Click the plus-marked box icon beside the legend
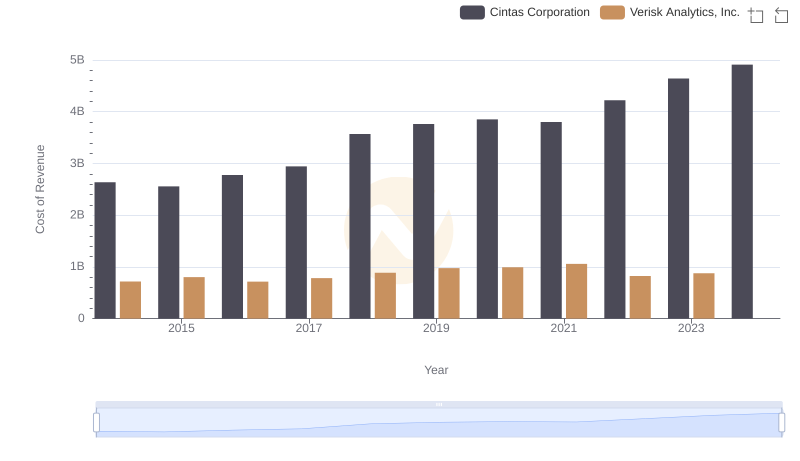The height and width of the screenshot is (461, 800). tap(756, 15)
